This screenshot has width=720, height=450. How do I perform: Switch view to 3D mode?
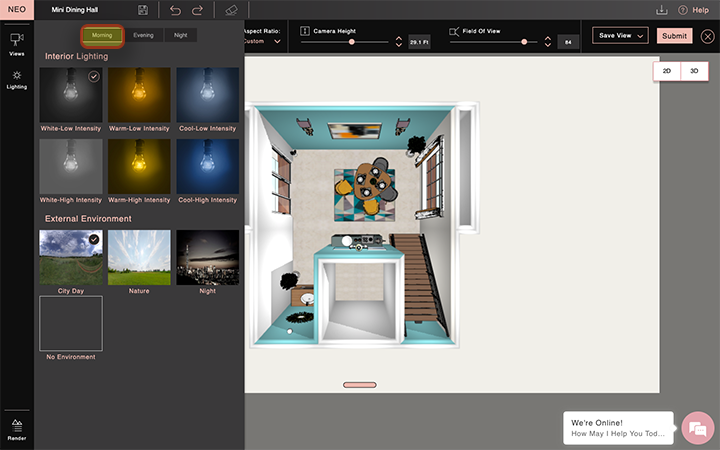point(694,71)
